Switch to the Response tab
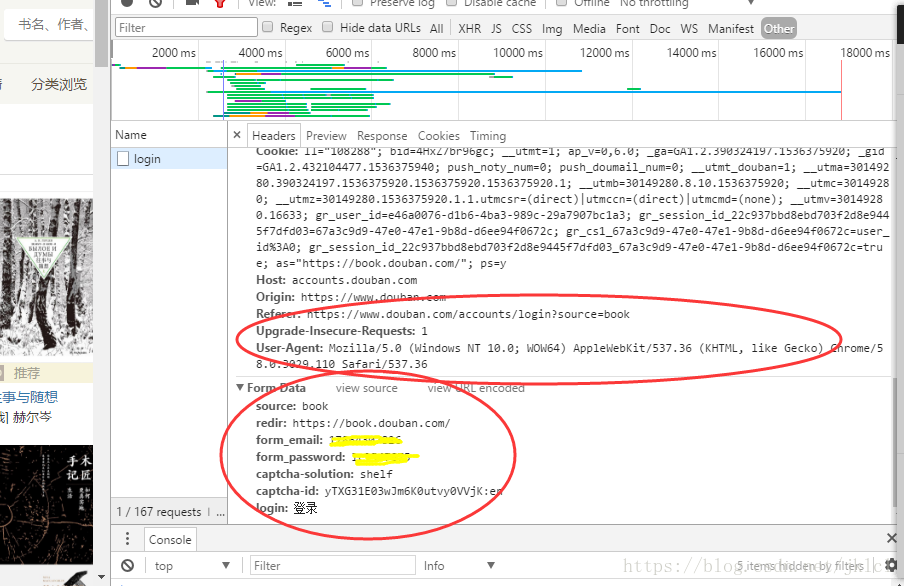 pyautogui.click(x=382, y=136)
